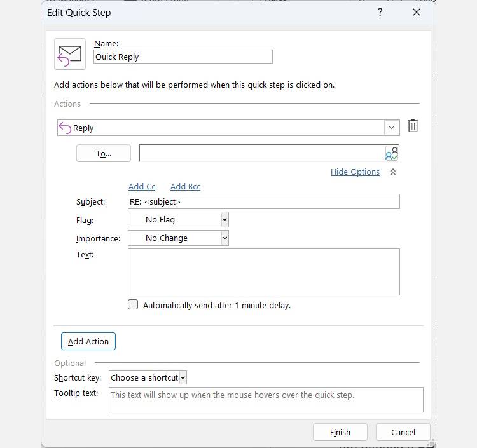The height and width of the screenshot is (448, 477).
Task: Cancel the quick step editing
Action: [403, 432]
